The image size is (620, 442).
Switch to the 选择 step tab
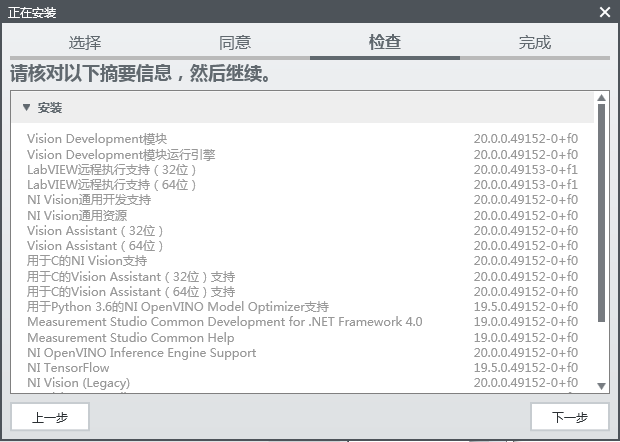click(84, 43)
